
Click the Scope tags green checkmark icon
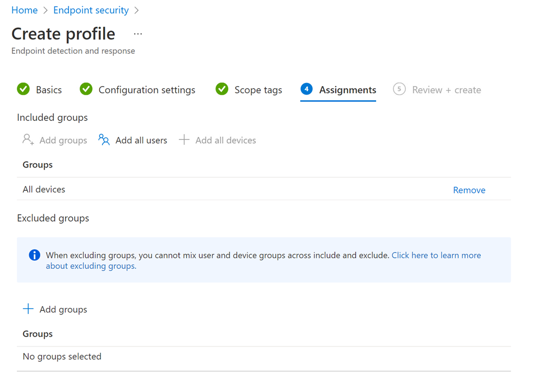coord(222,89)
